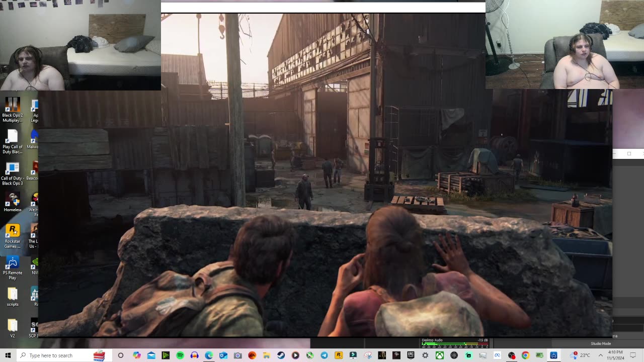Launch the EA app from taskbar

click(x=252, y=355)
